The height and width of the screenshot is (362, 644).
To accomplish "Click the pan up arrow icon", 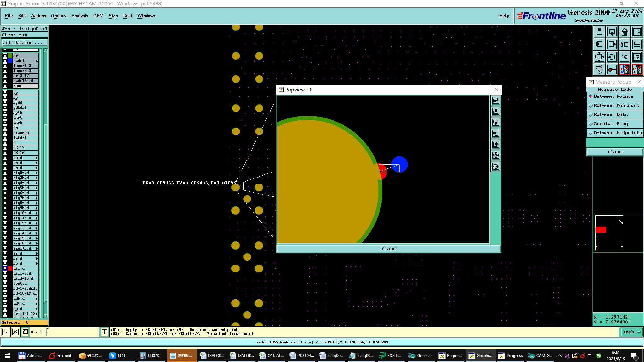I will pos(599,32).
